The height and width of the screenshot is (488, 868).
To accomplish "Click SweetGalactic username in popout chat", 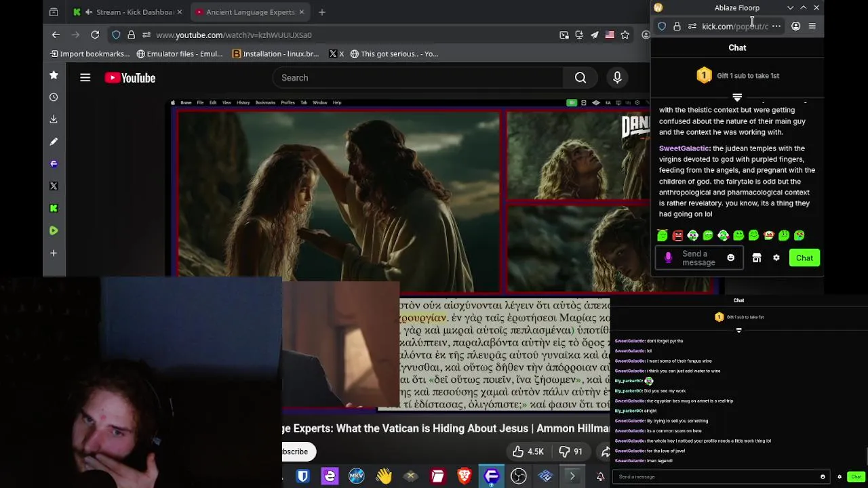I will [x=684, y=148].
